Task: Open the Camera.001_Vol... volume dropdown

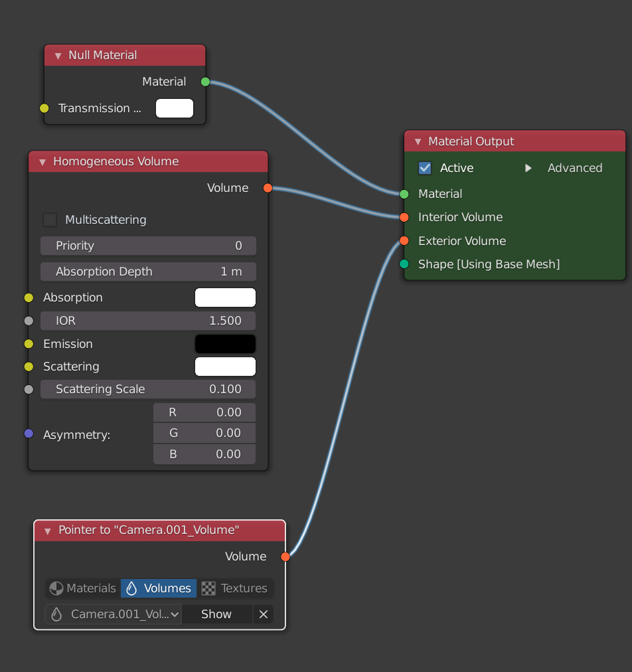Action: (x=114, y=614)
